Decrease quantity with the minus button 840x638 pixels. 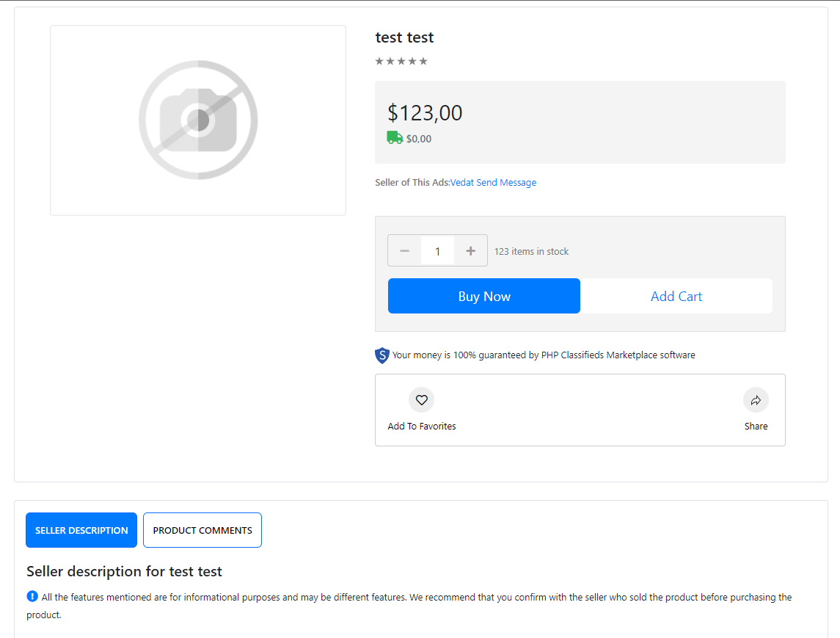coord(404,250)
